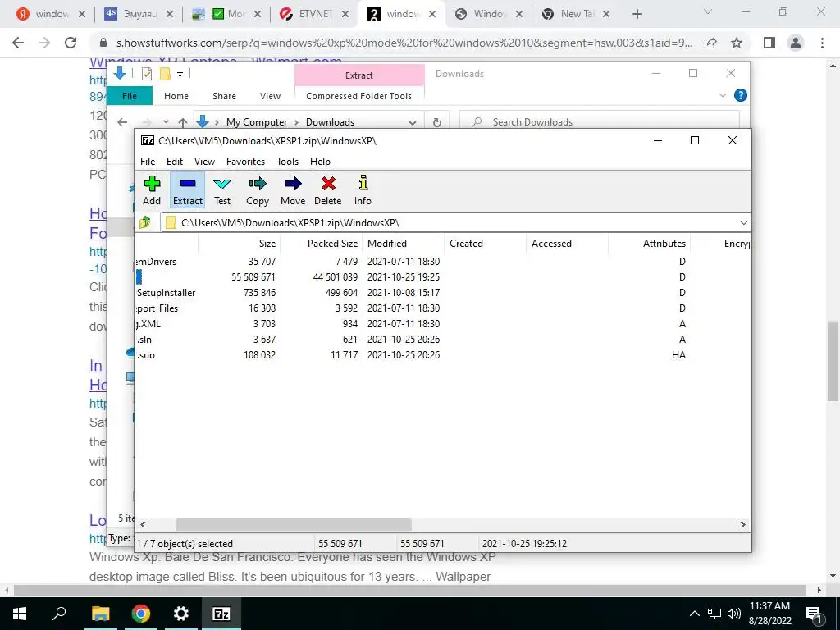Open a new Chrome tab

[637, 14]
